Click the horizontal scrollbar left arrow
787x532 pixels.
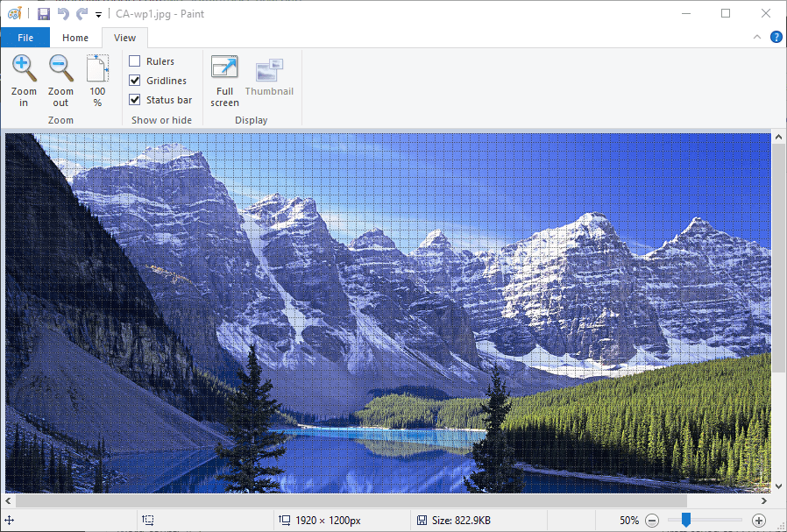click(x=9, y=500)
